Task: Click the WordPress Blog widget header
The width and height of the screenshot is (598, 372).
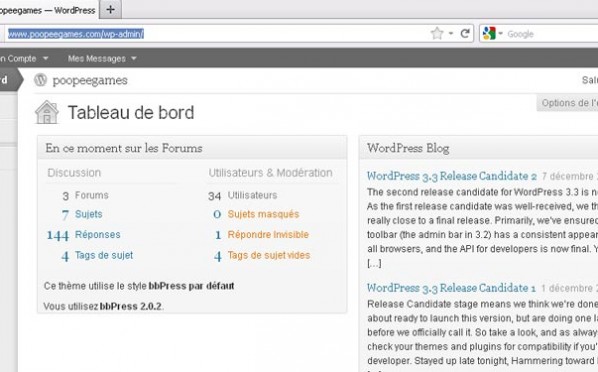Action: coord(479,148)
